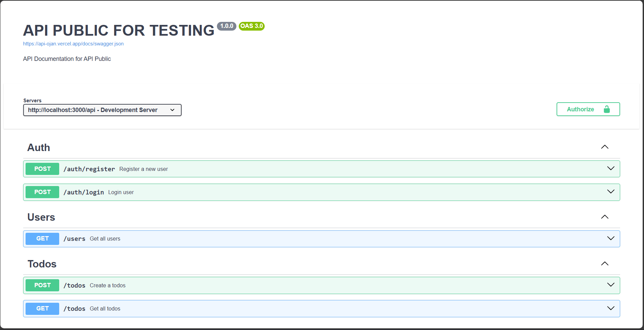The height and width of the screenshot is (330, 644).
Task: Select the Todos section heading
Action: tap(42, 264)
